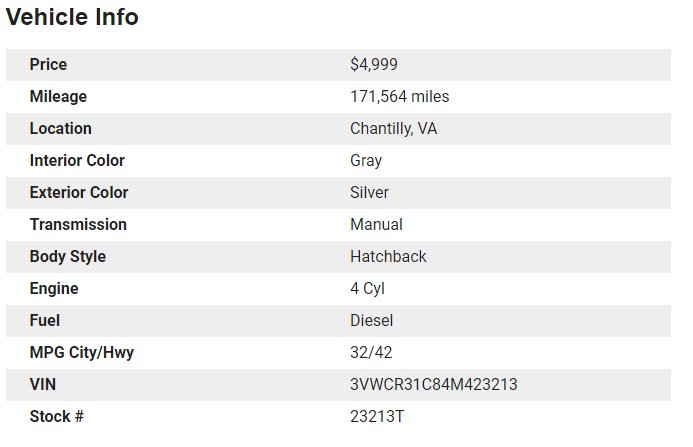Select the stock number 23213T
The height and width of the screenshot is (447, 693).
(377, 416)
